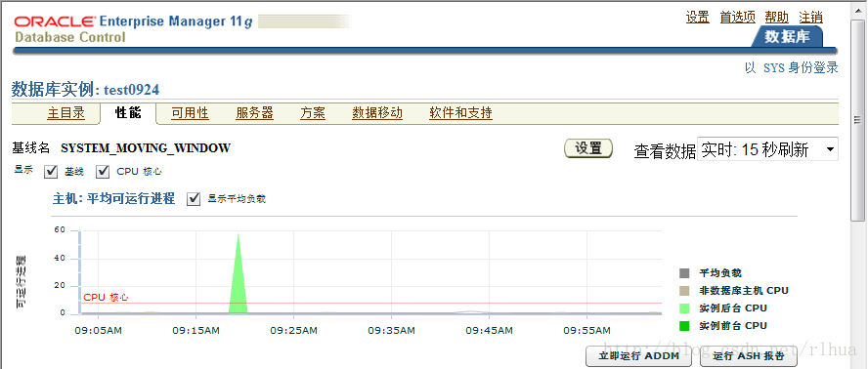The image size is (868, 369).
Task: Toggle the 基线 checkbox
Action: pyautogui.click(x=51, y=172)
